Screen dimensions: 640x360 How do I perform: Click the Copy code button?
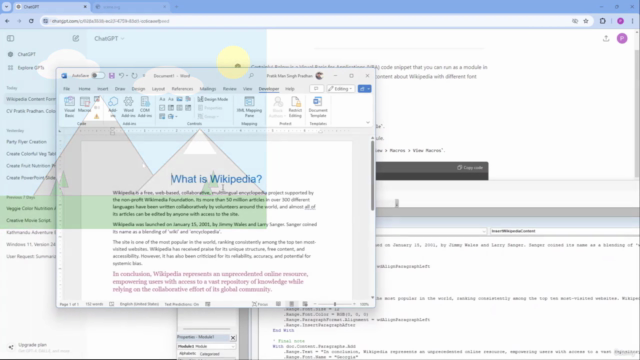coord(470,167)
